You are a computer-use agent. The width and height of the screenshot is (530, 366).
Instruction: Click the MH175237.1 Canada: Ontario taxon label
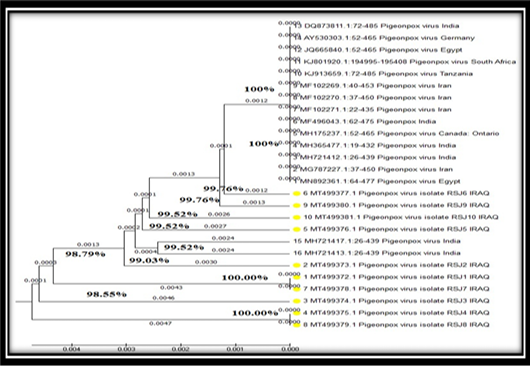[396, 133]
